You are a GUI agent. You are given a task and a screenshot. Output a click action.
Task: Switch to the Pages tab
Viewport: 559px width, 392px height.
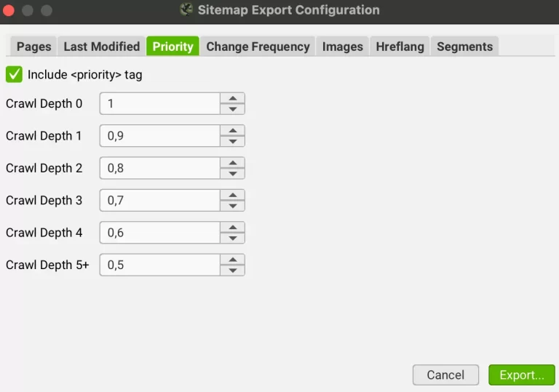tap(34, 47)
